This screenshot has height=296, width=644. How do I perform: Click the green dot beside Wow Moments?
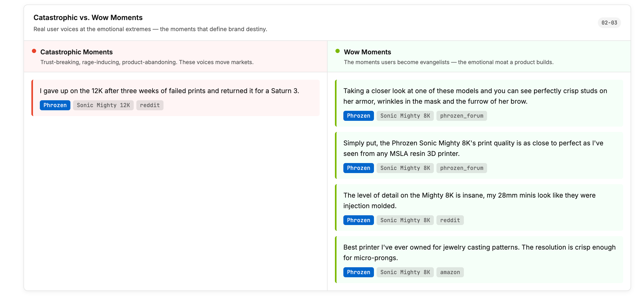coord(337,51)
